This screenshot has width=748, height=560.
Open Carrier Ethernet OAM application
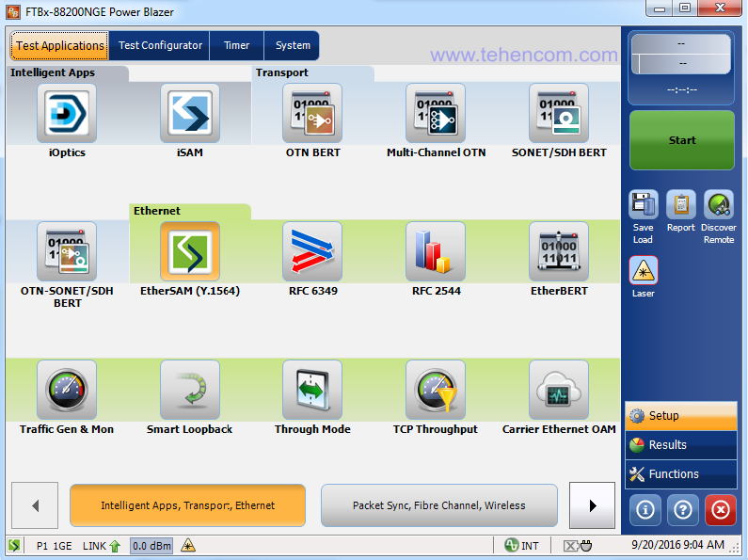[x=559, y=391]
